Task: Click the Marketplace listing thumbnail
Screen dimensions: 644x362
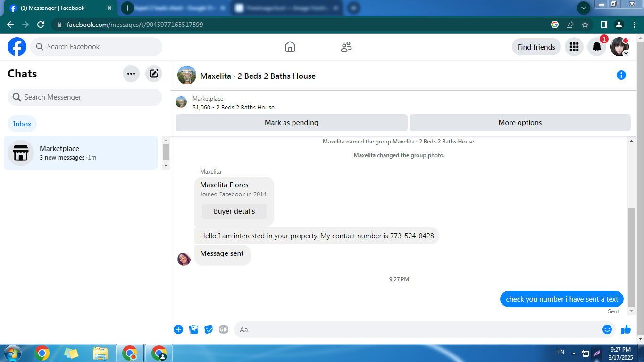Action: coord(181,102)
